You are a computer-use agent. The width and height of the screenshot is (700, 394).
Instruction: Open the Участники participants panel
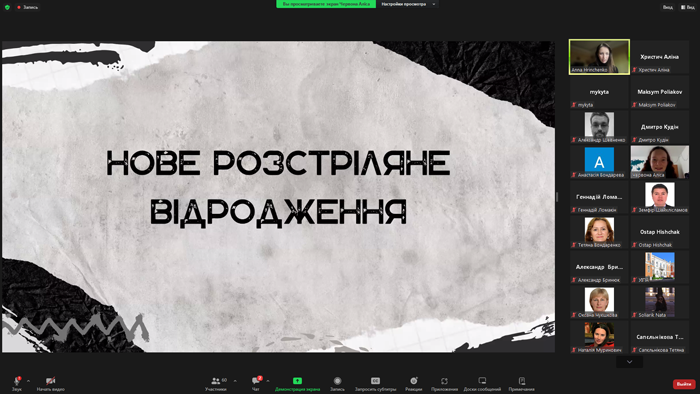[216, 381]
